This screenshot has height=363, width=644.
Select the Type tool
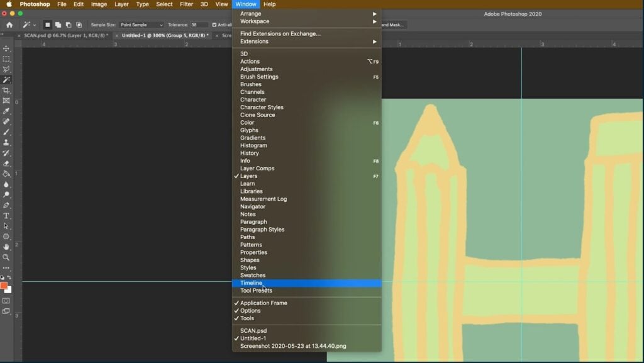6,216
